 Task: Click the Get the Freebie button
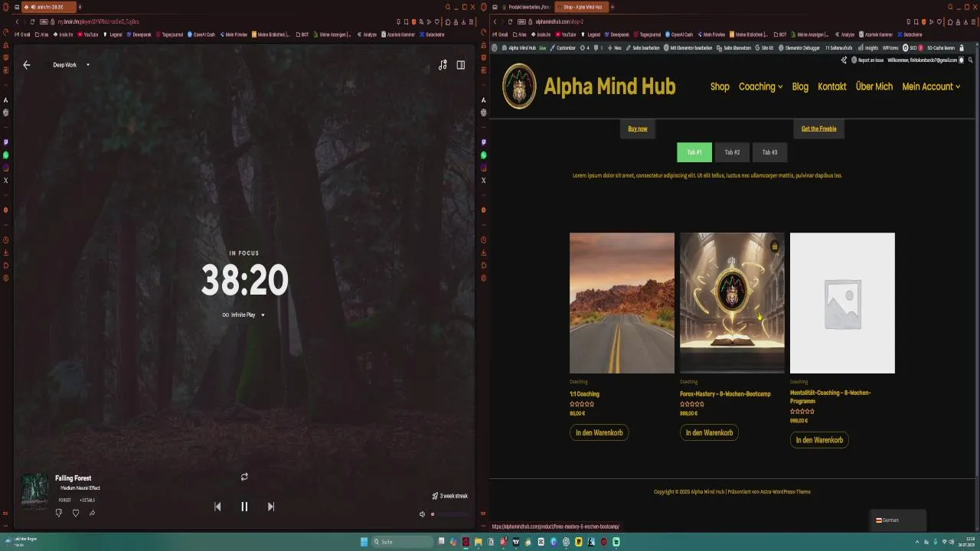click(818, 129)
